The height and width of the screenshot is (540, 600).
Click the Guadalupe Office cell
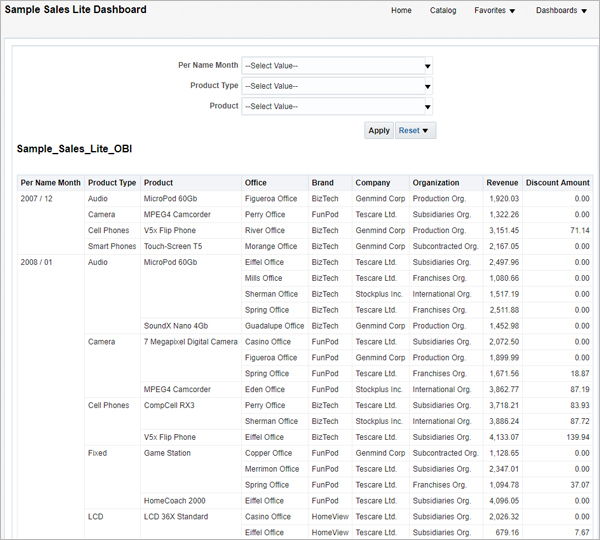tap(274, 326)
